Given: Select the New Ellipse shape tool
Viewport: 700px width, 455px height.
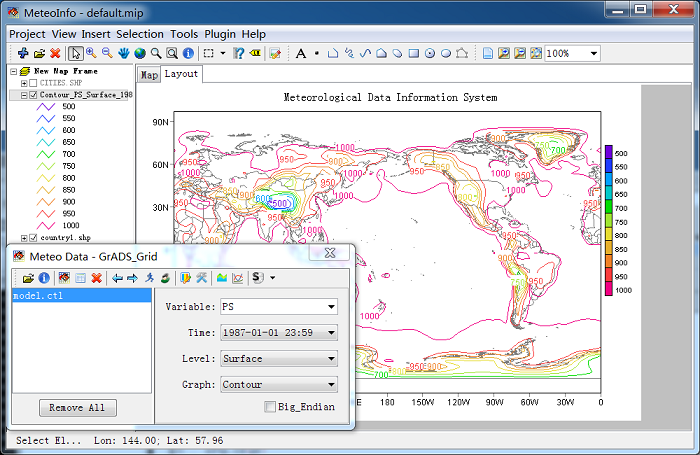Looking at the screenshot, I should coord(446,54).
